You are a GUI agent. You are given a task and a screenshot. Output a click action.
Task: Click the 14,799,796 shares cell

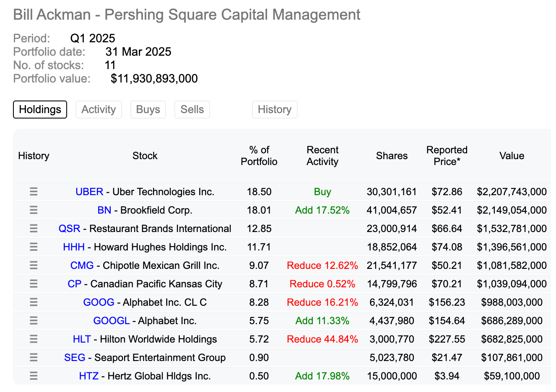point(392,284)
